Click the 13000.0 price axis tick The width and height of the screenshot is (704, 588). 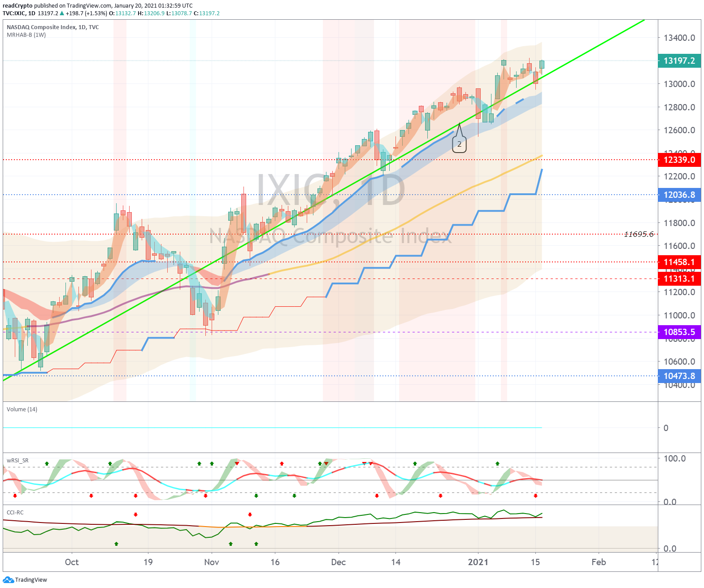click(x=679, y=84)
